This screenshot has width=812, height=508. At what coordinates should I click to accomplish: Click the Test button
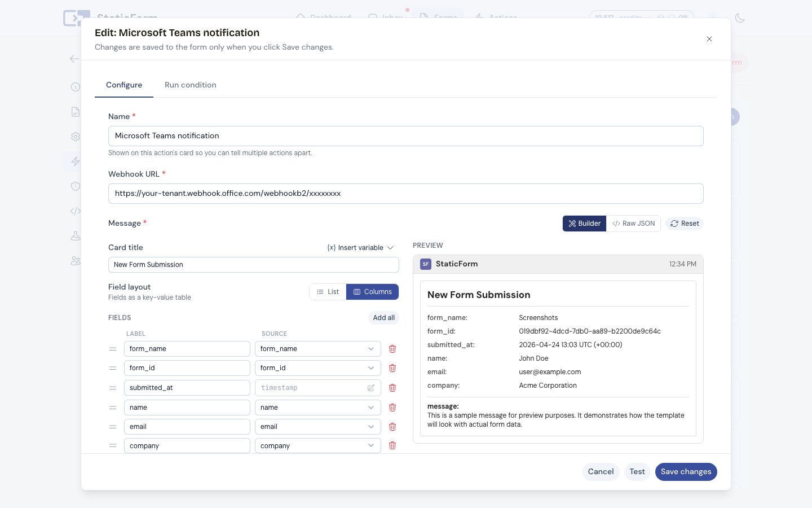[637, 472]
